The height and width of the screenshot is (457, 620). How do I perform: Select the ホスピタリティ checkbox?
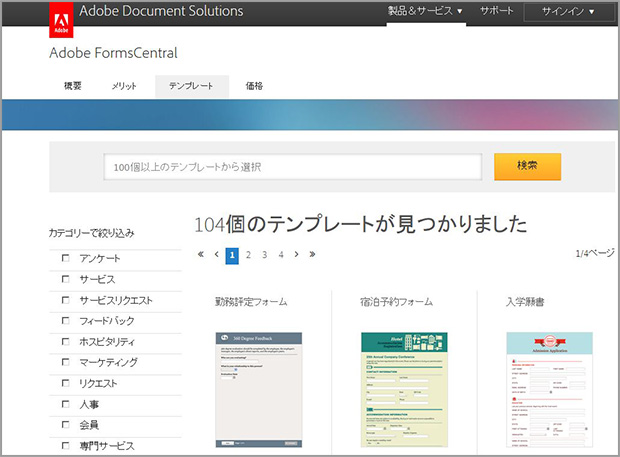66,342
